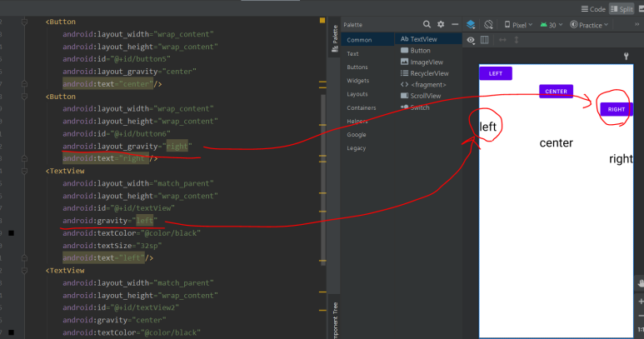Search the Palette with the magnifier icon

[427, 25]
